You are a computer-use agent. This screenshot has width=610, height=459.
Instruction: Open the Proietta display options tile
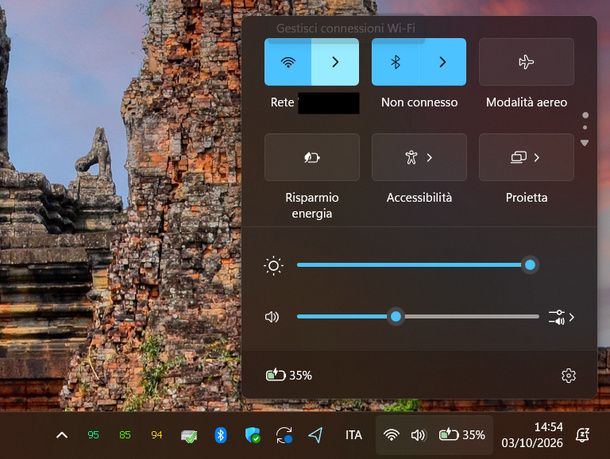click(526, 158)
